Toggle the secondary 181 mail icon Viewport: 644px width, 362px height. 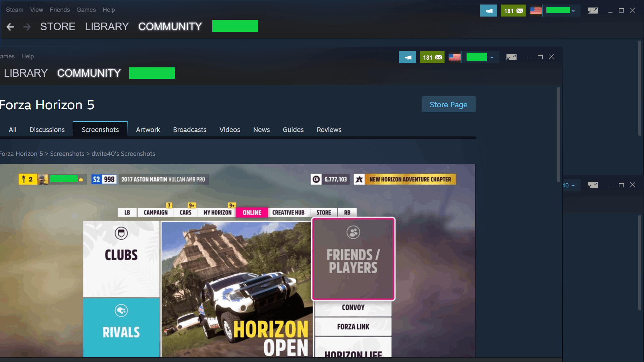[x=432, y=57]
